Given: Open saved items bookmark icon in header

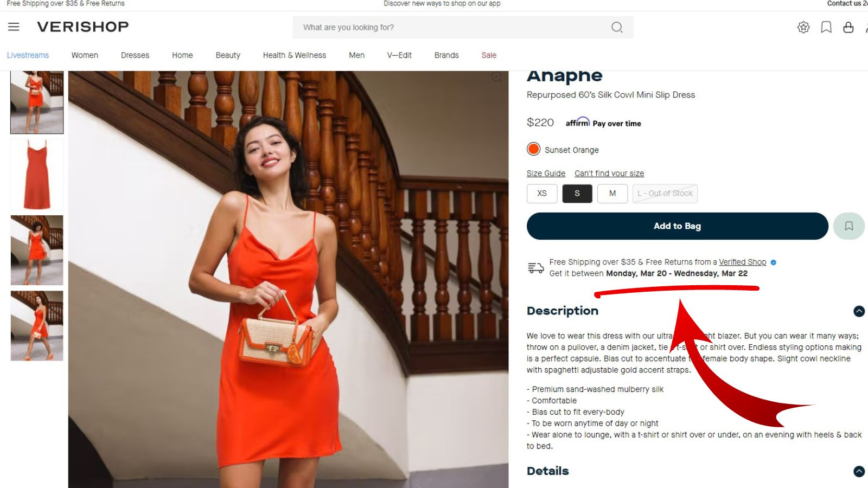Looking at the screenshot, I should pyautogui.click(x=826, y=27).
